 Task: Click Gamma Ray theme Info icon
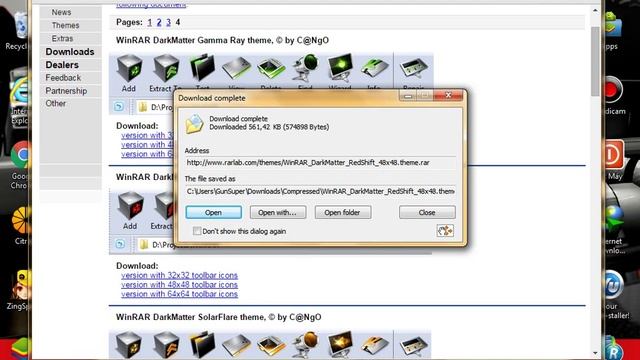(374, 69)
